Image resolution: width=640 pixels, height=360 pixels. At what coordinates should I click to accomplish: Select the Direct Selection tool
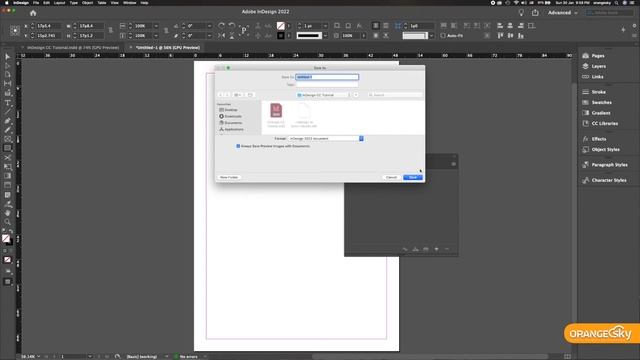8,66
